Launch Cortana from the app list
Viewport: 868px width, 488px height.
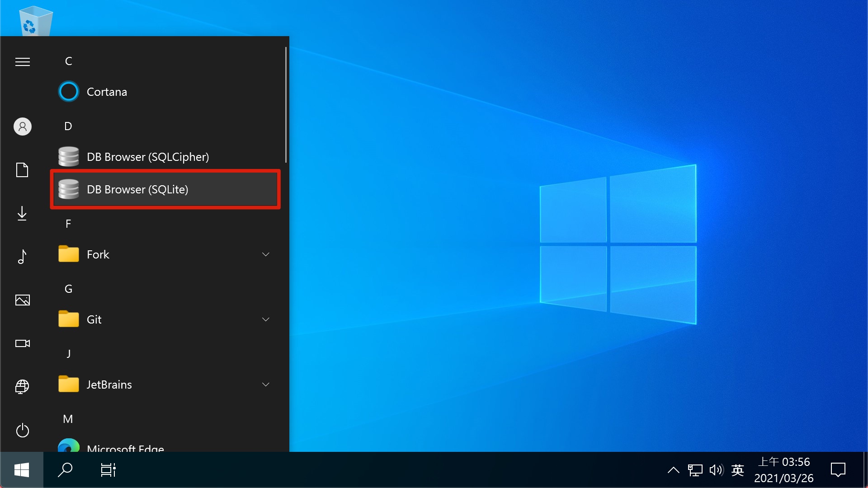165,92
